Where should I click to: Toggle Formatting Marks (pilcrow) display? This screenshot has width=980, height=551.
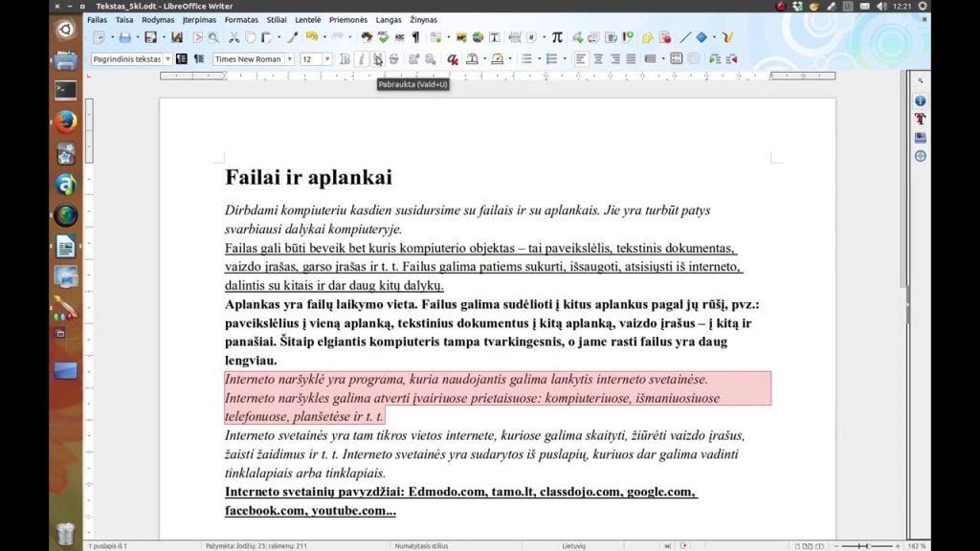pyautogui.click(x=415, y=38)
